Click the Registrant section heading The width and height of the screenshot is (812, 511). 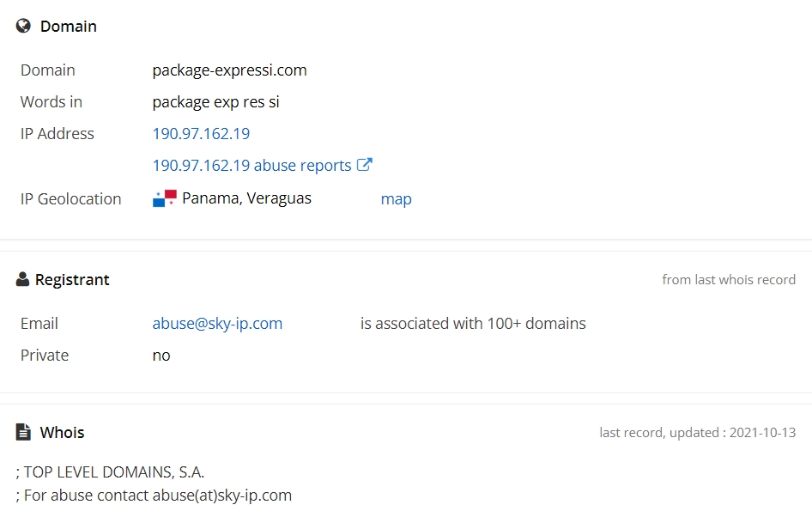pos(72,280)
